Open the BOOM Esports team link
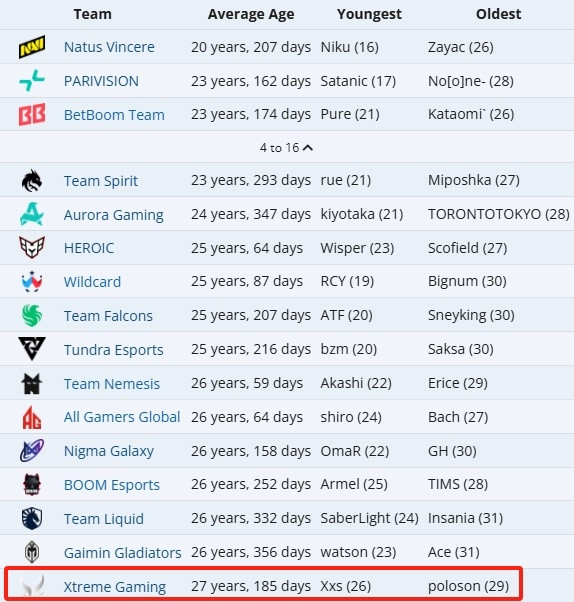Image resolution: width=574 pixels, height=602 pixels. coord(111,485)
